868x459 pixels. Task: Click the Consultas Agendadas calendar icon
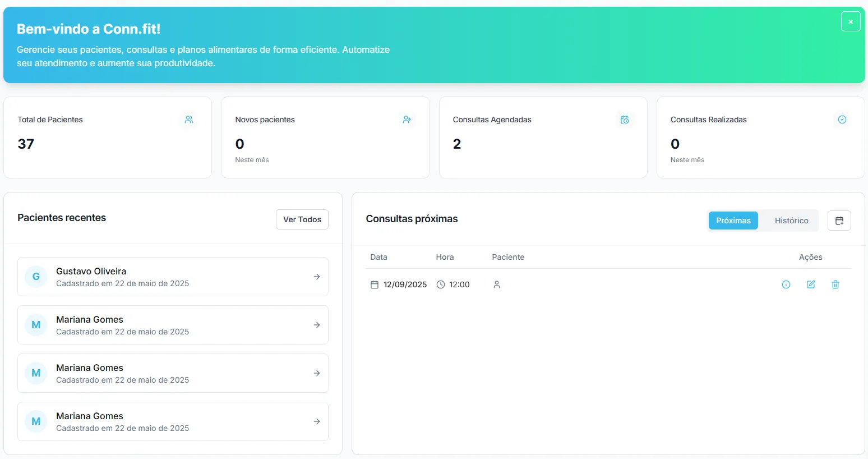625,120
